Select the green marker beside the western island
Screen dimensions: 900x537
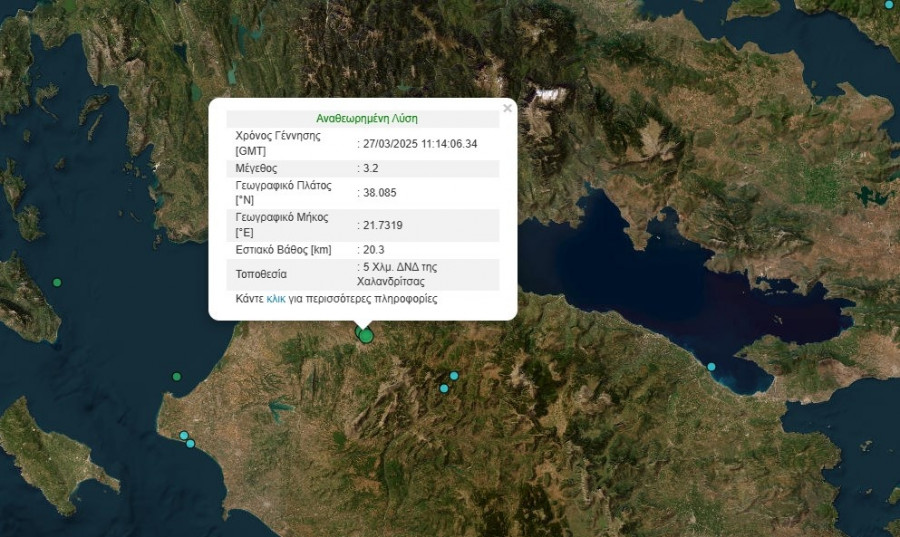tap(57, 283)
